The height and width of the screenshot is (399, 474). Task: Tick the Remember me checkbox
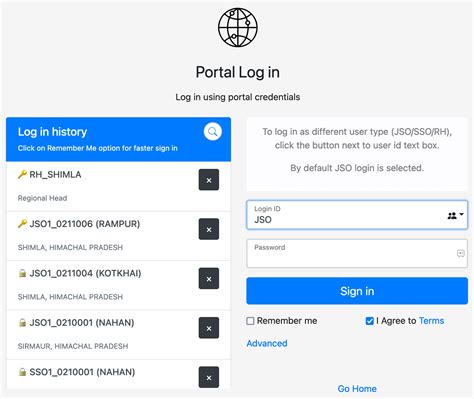pyautogui.click(x=250, y=321)
